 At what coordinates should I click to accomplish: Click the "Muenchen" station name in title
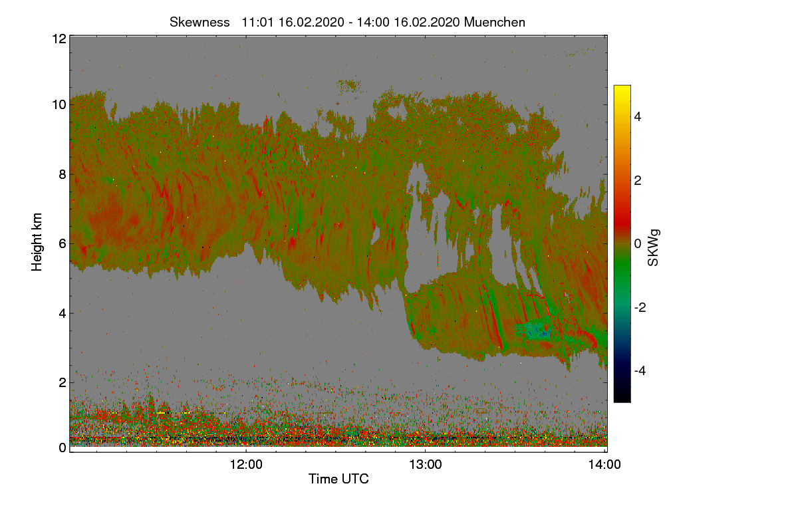495,22
